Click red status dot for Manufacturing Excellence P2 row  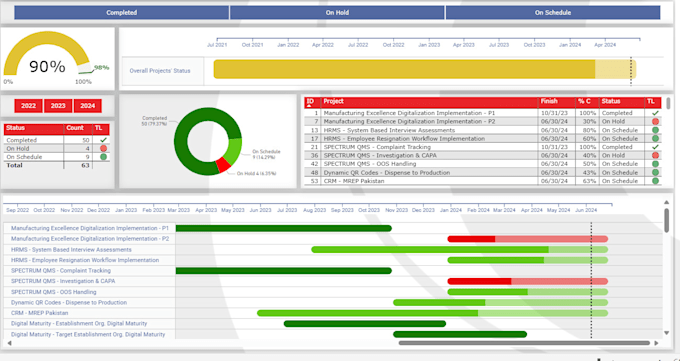click(x=655, y=121)
